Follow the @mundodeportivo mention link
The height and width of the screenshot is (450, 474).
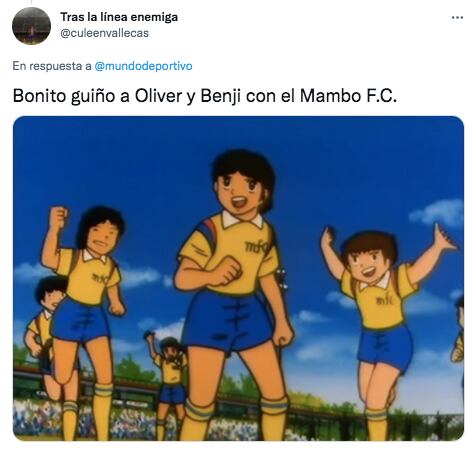tap(143, 66)
